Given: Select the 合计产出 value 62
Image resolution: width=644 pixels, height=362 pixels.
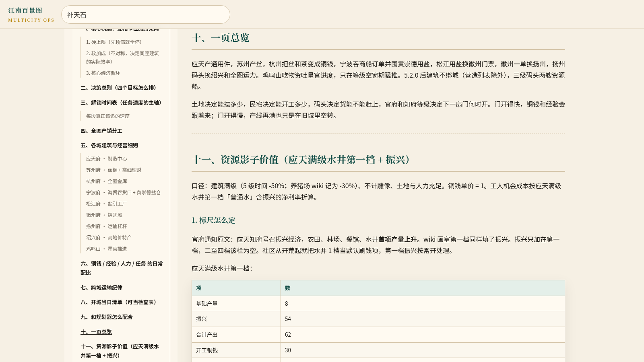Looking at the screenshot, I should pos(423,335).
